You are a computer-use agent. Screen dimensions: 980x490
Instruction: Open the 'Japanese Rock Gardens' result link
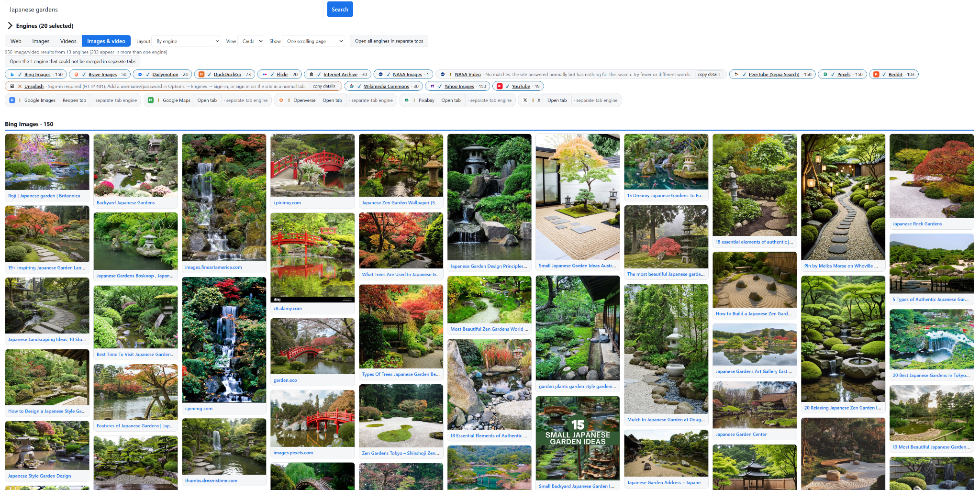917,224
